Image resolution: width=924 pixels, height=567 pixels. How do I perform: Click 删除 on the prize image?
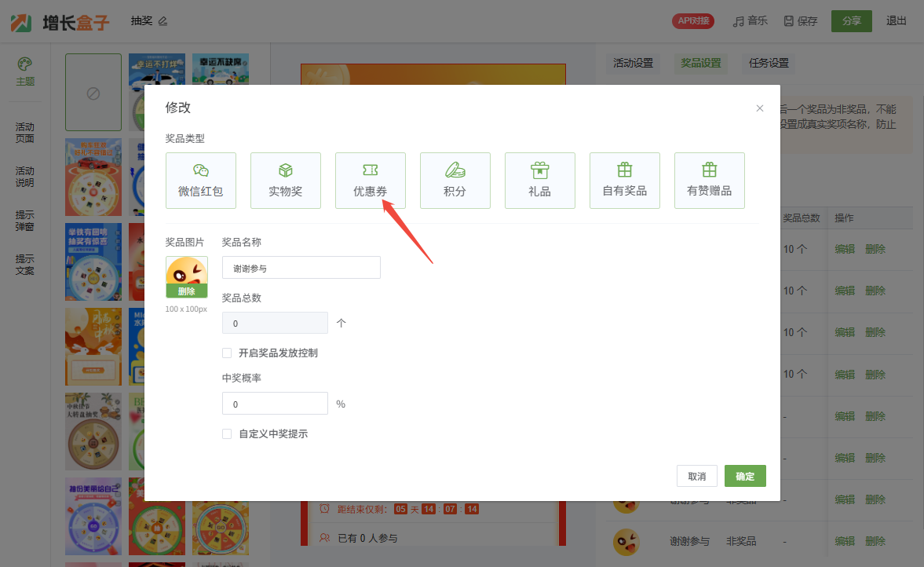186,291
